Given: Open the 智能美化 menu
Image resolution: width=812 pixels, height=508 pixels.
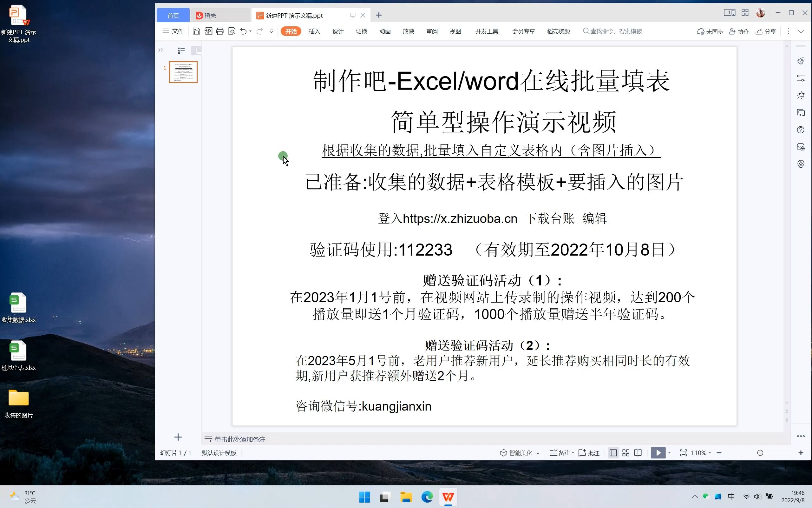Looking at the screenshot, I should point(520,453).
